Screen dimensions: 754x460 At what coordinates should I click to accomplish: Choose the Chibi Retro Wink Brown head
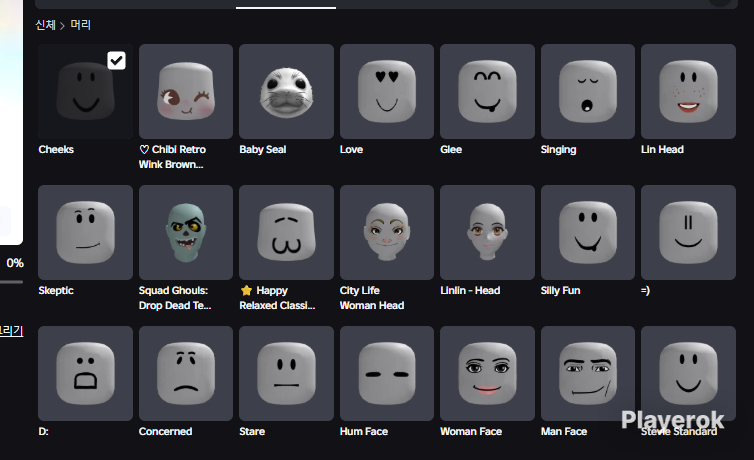[x=186, y=91]
